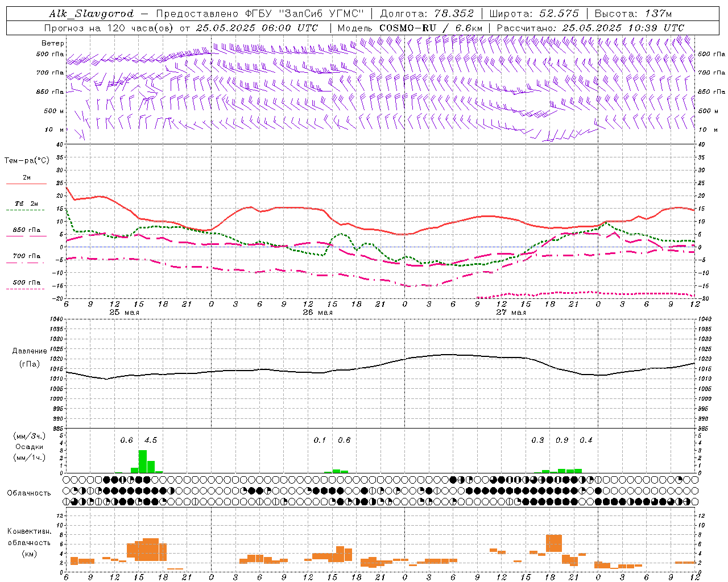
Task: Click the station name Alk_Slavgorod in the header
Action: [x=92, y=14]
